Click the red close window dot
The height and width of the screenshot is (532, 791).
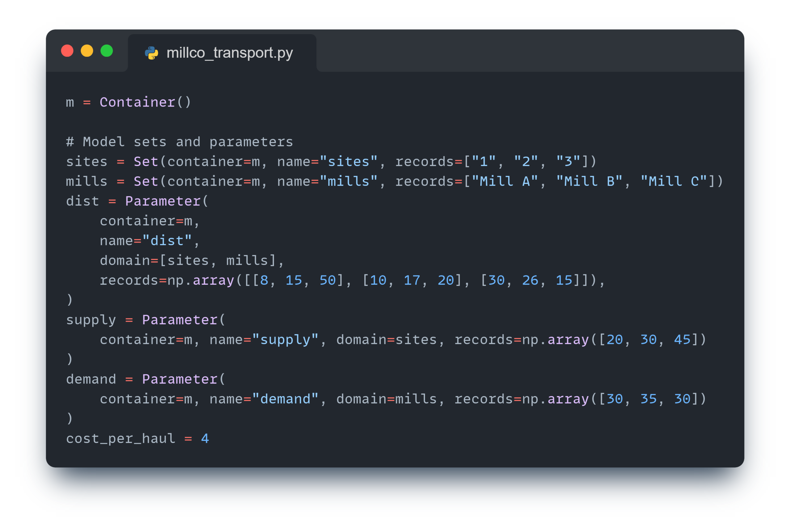pyautogui.click(x=67, y=51)
